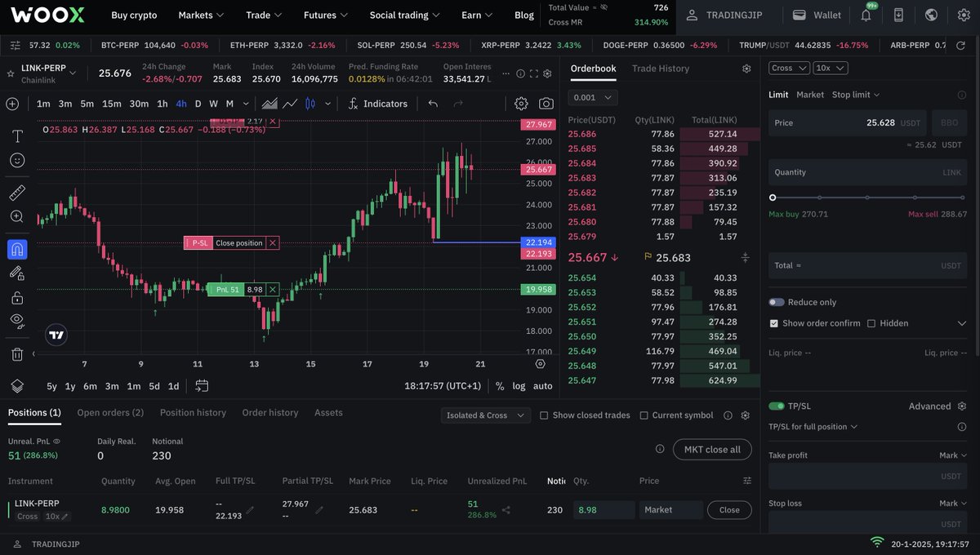Open the Wallet button
The height and width of the screenshot is (555, 980).
coord(818,15)
